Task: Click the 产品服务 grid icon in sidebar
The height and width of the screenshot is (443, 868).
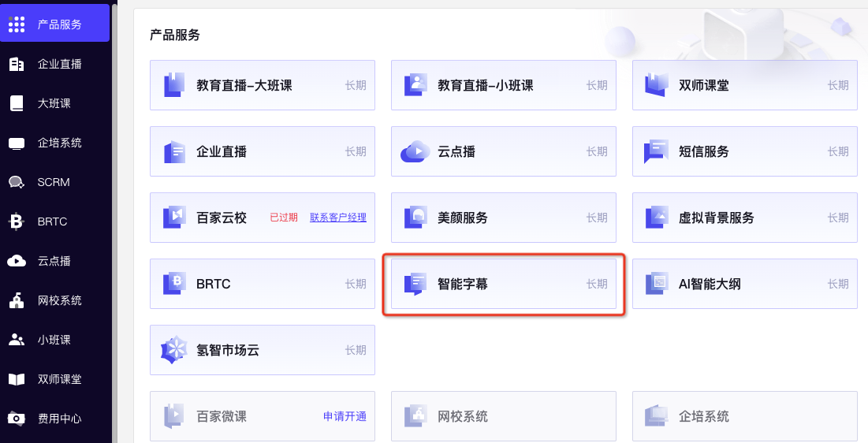Action: pyautogui.click(x=17, y=24)
